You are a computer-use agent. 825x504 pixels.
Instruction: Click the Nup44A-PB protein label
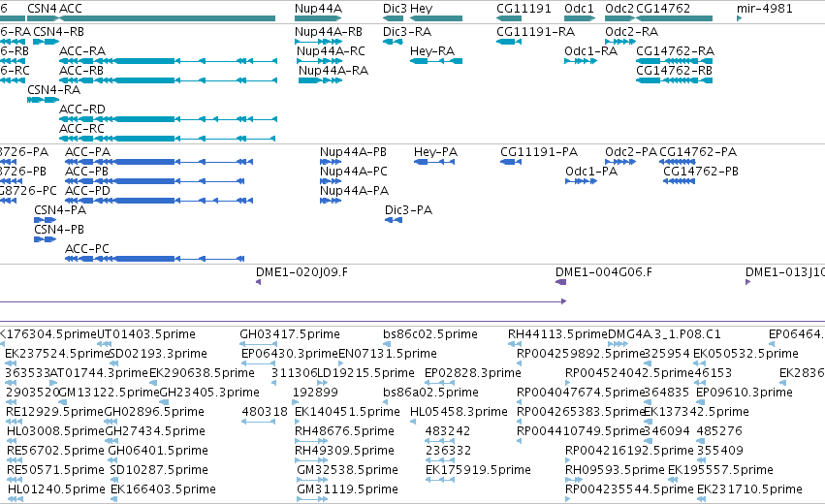pyautogui.click(x=353, y=152)
